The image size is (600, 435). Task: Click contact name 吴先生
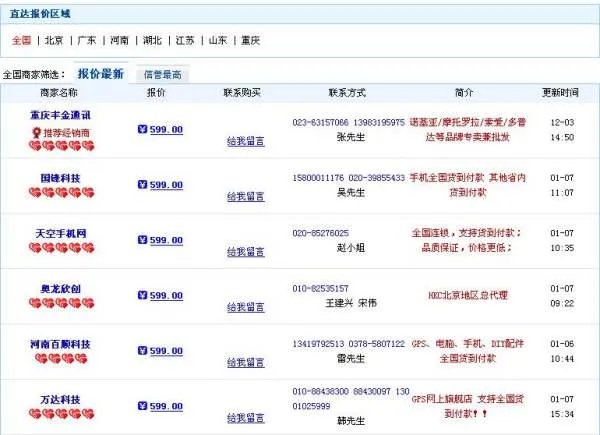(351, 192)
